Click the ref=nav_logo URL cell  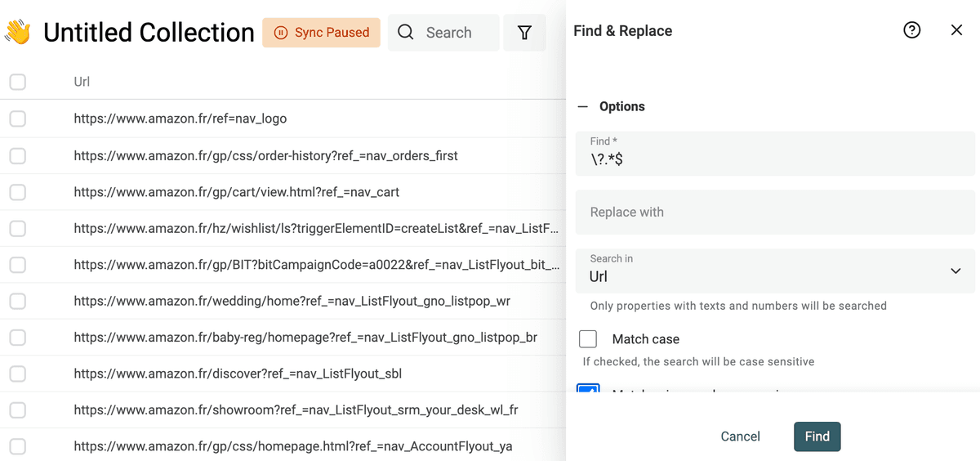[x=180, y=119]
